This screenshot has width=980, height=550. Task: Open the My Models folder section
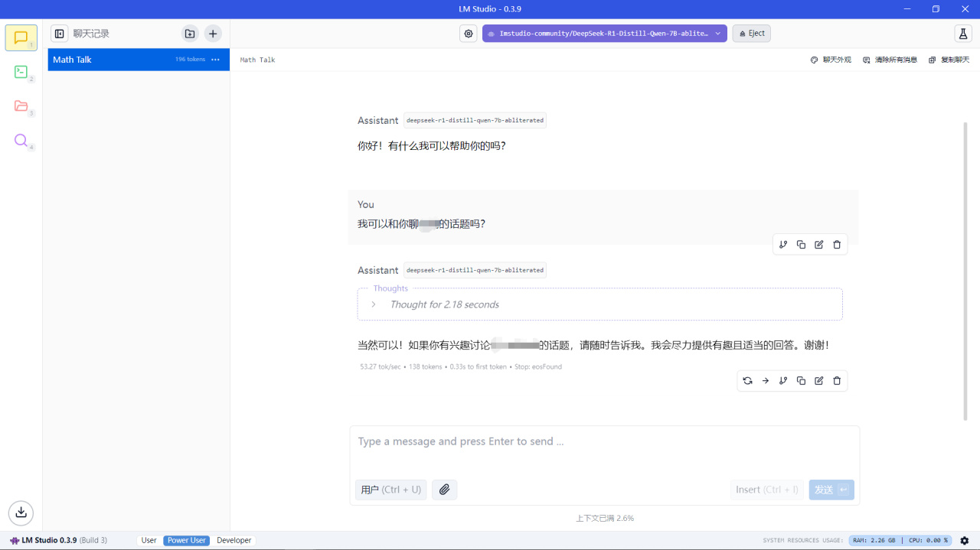pos(21,106)
